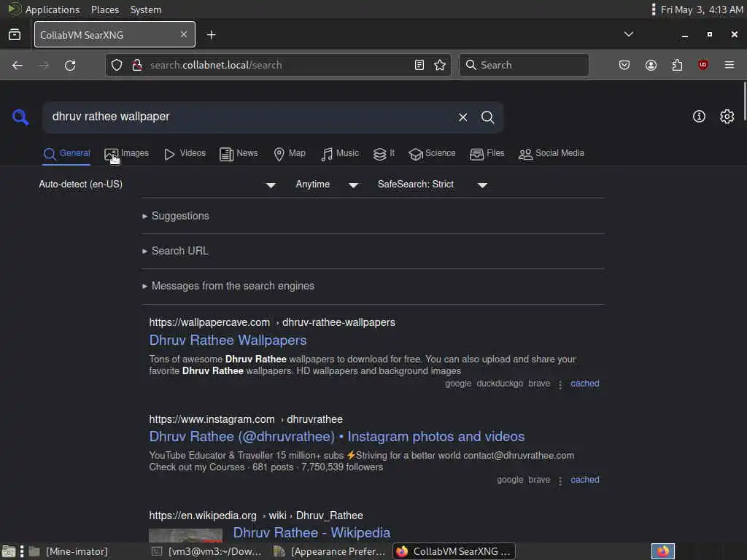747x560 pixels.
Task: Click the SearXNG magnifier logo
Action: pos(20,117)
